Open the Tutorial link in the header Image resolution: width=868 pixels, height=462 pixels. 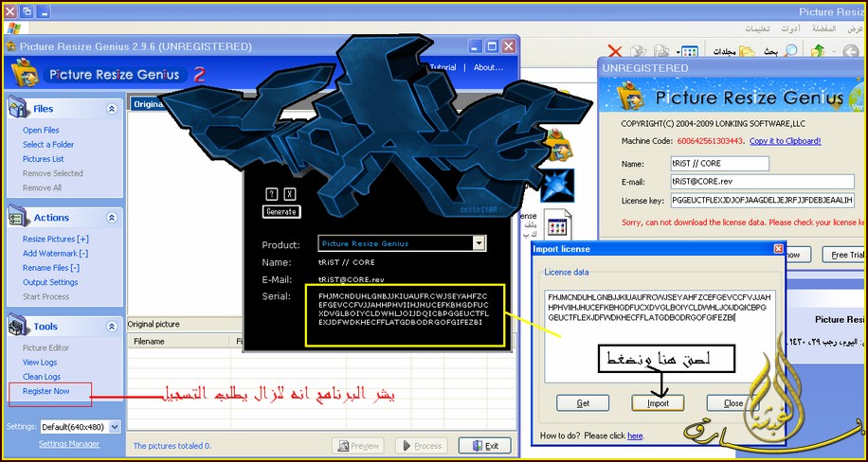click(x=443, y=67)
